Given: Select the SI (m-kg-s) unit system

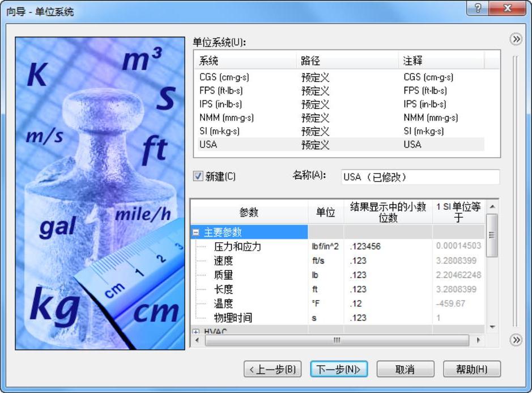Looking at the screenshot, I should click(x=341, y=131).
